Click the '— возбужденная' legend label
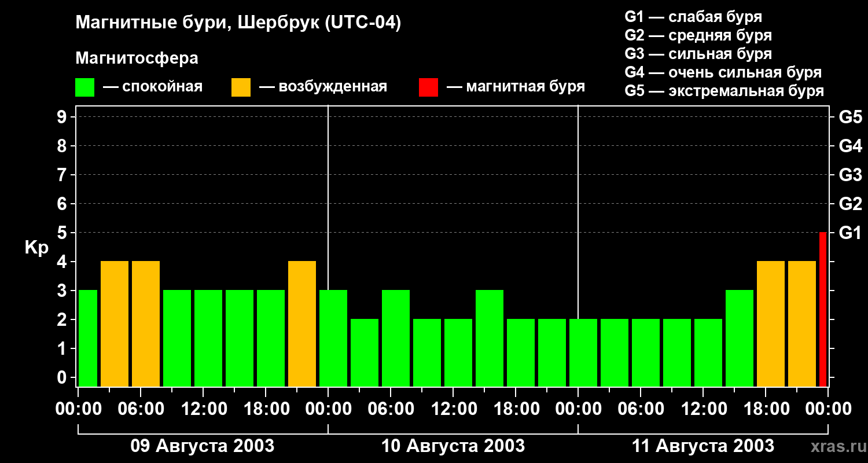The height and width of the screenshot is (463, 868). click(323, 87)
